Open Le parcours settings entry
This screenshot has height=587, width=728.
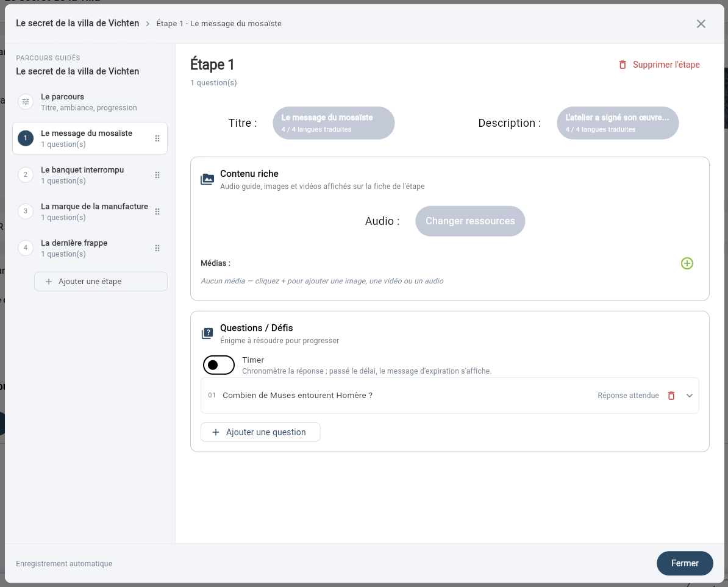point(90,102)
